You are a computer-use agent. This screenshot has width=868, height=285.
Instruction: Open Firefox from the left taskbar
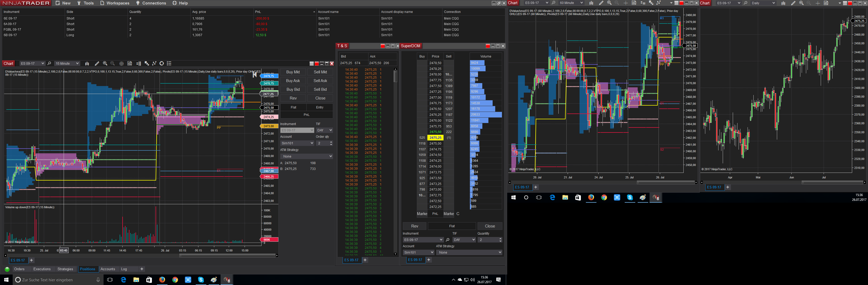coord(162,280)
